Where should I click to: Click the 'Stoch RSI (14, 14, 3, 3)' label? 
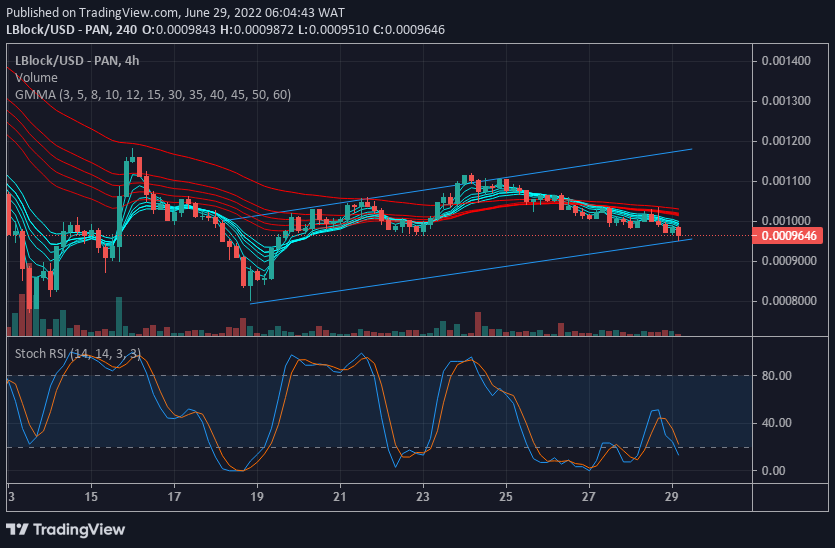pyautogui.click(x=78, y=354)
